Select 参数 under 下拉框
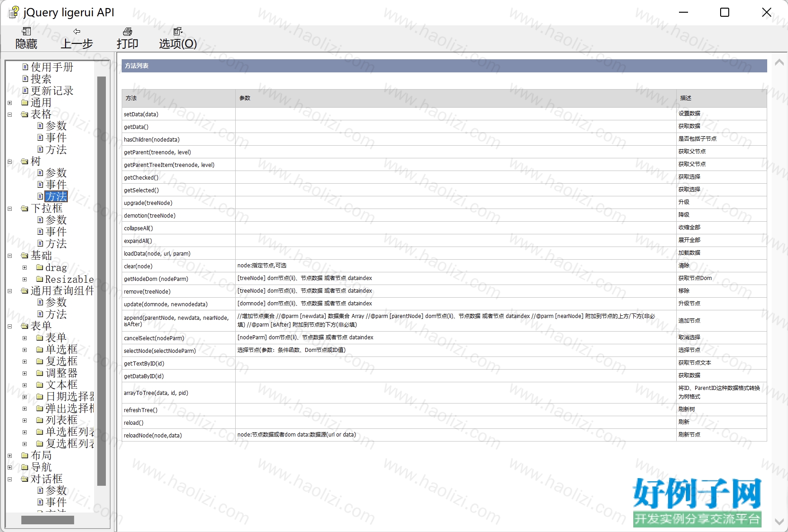Image resolution: width=788 pixels, height=532 pixels. [x=56, y=220]
